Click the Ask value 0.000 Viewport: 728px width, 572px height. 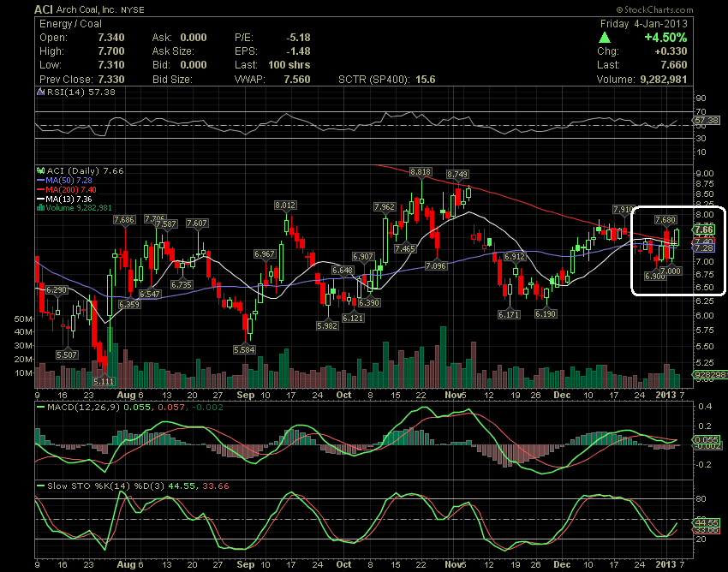[194, 38]
